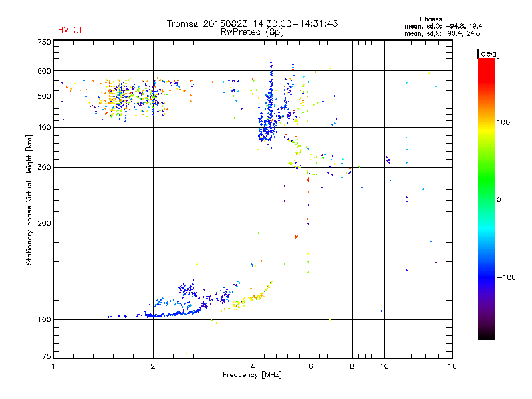The width and height of the screenshot is (532, 399).
Task: Click the dense blue E-layer trace near 100 km
Action: pyautogui.click(x=172, y=315)
